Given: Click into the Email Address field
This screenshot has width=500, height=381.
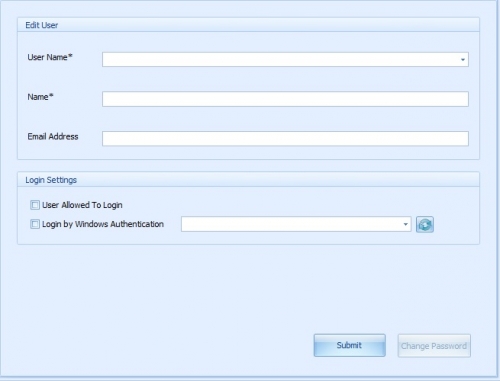Looking at the screenshot, I should [x=285, y=139].
